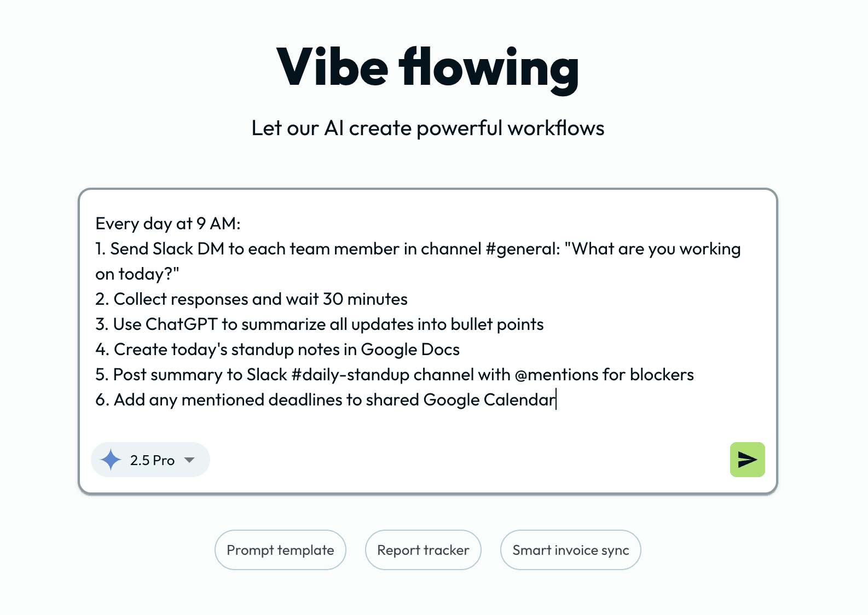Viewport: 868px width, 615px height.
Task: Click the "Let our AI create powerful workflows" subtitle
Action: click(x=427, y=128)
